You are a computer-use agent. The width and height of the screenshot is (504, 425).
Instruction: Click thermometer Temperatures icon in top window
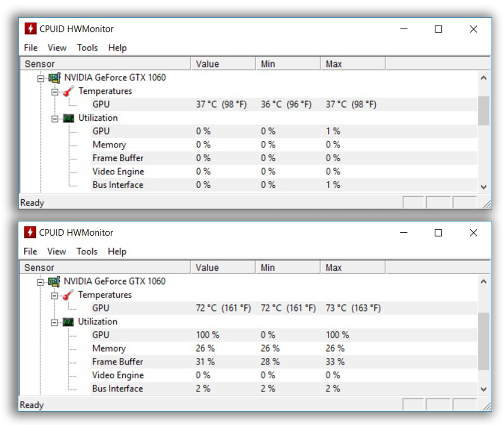point(69,91)
